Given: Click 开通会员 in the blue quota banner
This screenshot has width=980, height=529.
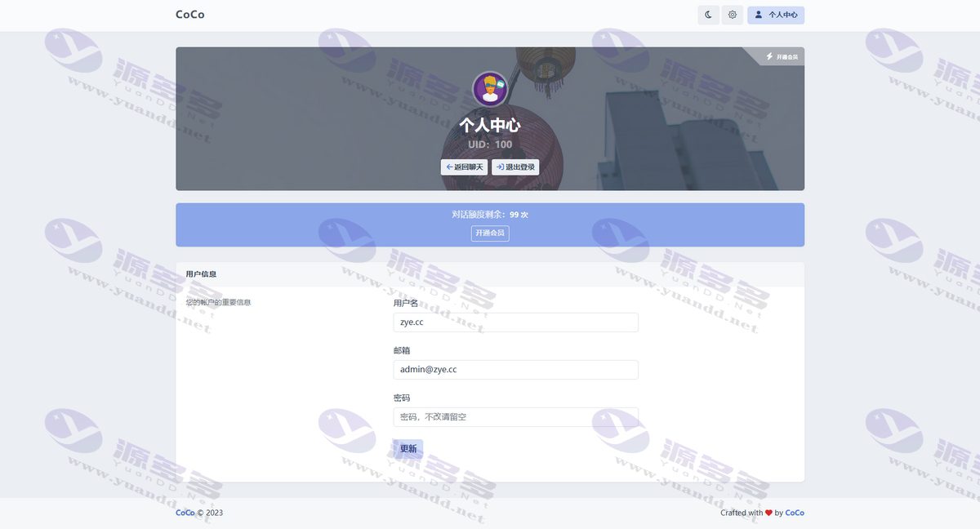Looking at the screenshot, I should (x=490, y=233).
